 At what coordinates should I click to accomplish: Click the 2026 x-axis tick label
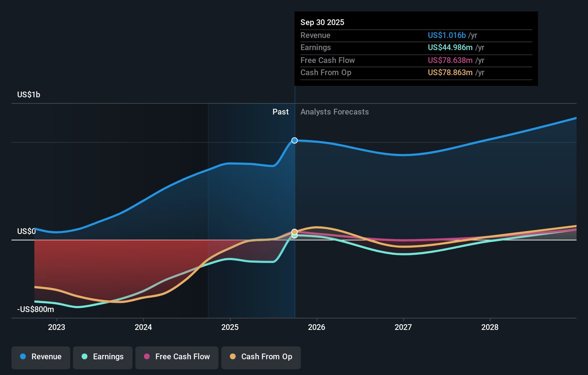317,327
